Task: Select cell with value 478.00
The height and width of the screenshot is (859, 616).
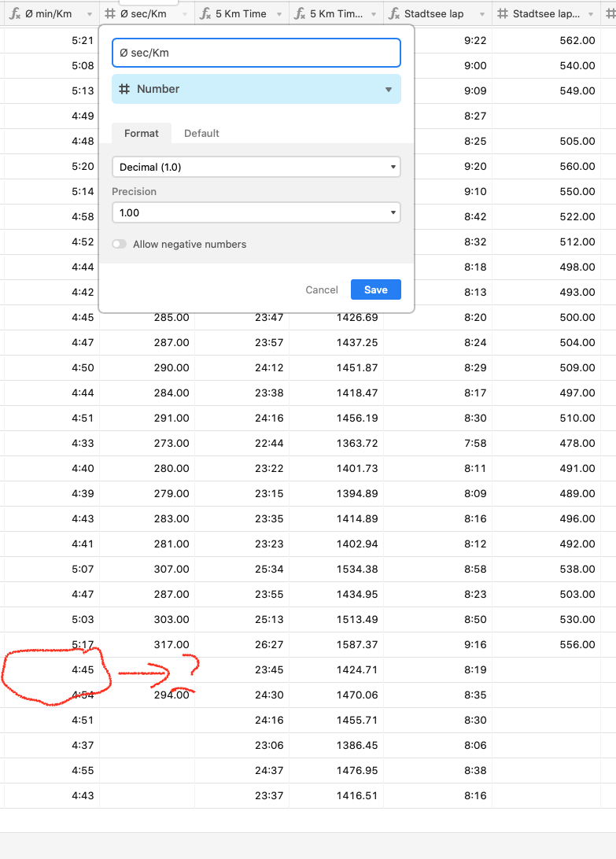Action: coord(547,443)
